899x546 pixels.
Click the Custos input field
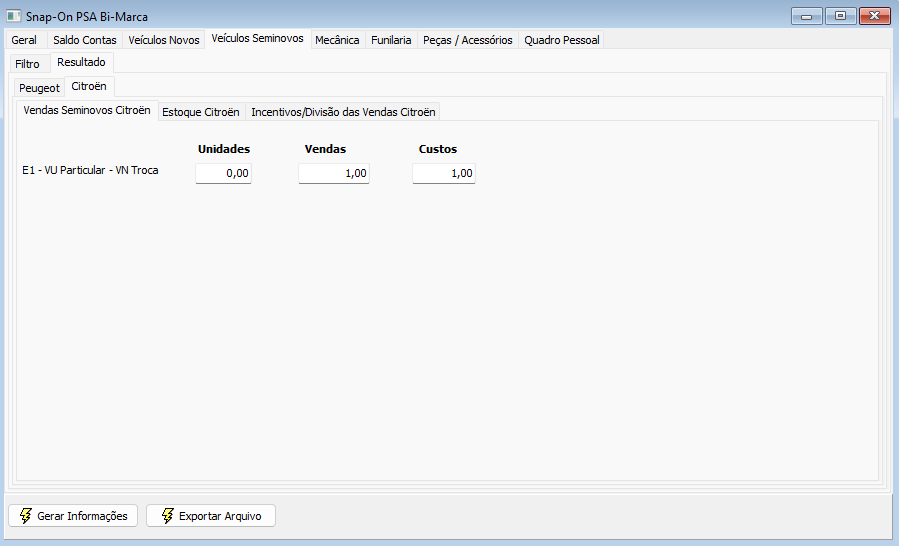tap(444, 173)
